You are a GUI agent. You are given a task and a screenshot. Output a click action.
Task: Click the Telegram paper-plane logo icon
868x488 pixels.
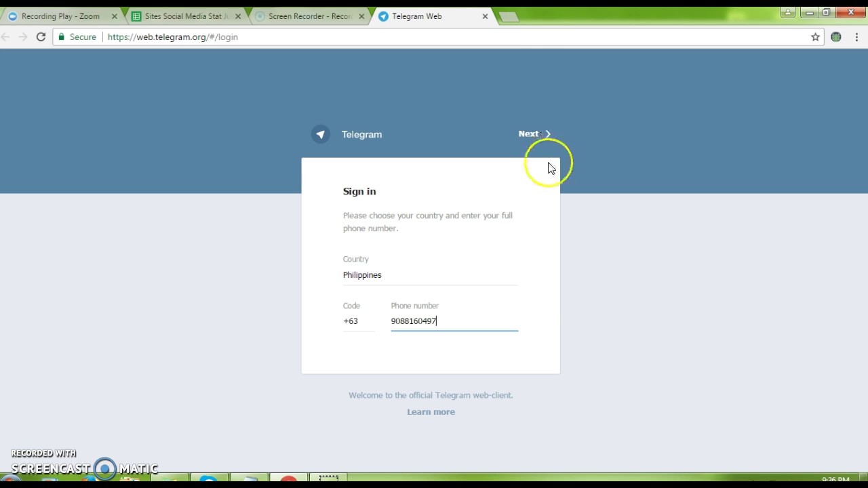point(321,134)
